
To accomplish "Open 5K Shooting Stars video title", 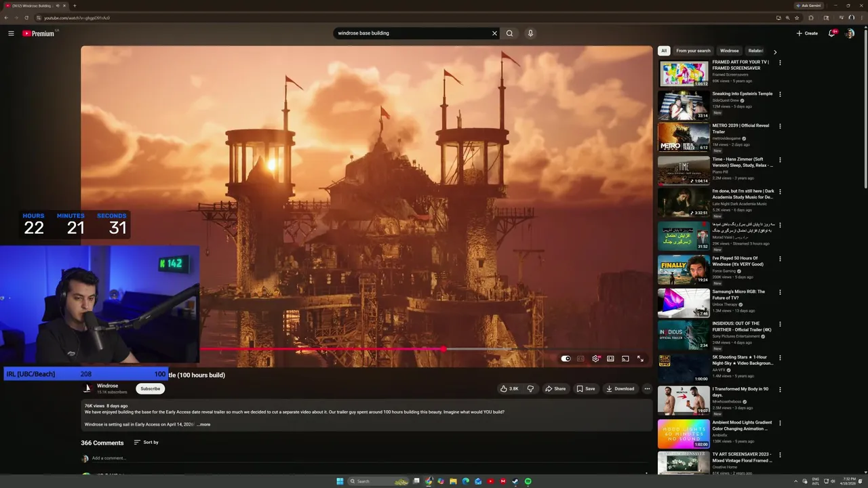I will click(x=743, y=360).
